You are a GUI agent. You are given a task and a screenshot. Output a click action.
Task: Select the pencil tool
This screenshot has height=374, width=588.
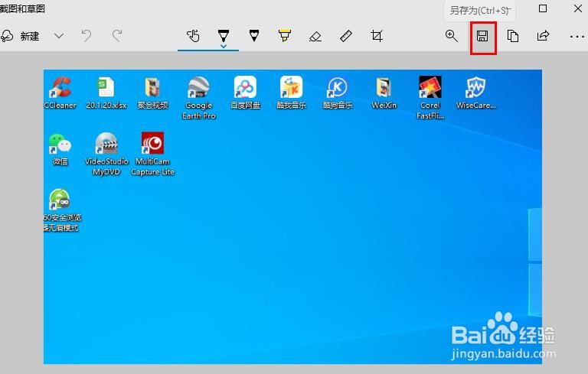(254, 36)
